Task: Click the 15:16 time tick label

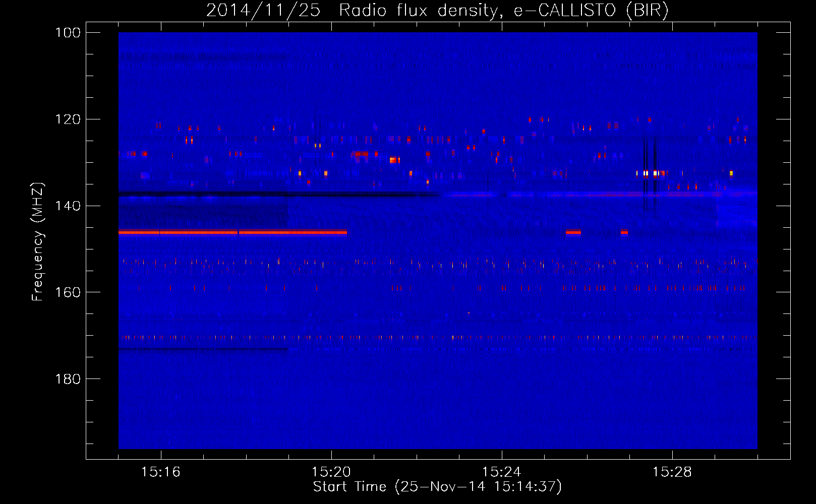Action: [161, 472]
